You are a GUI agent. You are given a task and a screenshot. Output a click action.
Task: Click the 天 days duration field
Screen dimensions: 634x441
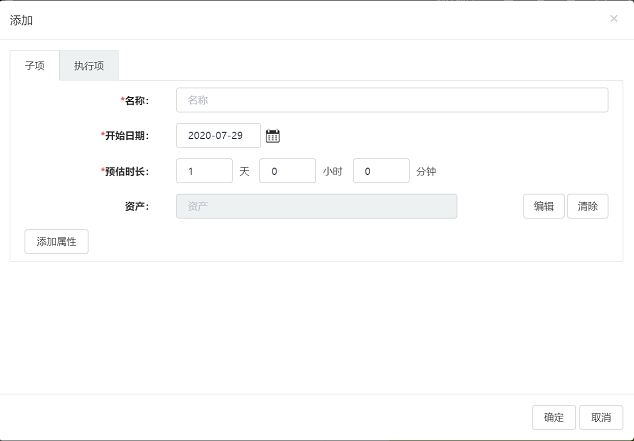click(x=204, y=171)
